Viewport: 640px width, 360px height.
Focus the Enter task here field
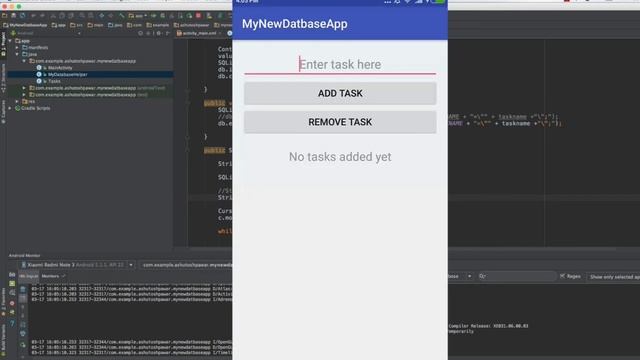tap(340, 64)
